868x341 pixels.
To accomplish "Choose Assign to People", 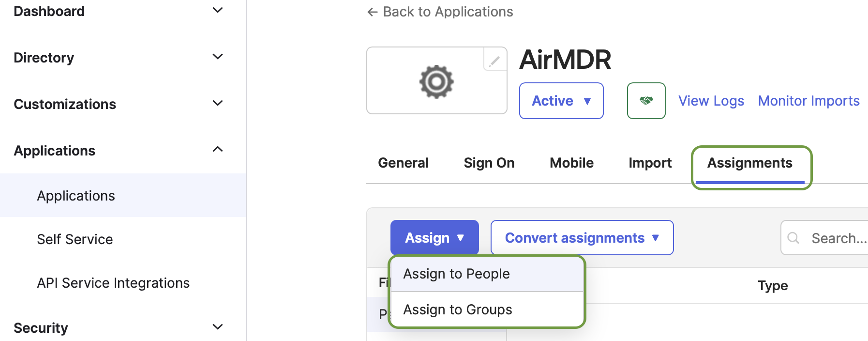I will tap(487, 274).
